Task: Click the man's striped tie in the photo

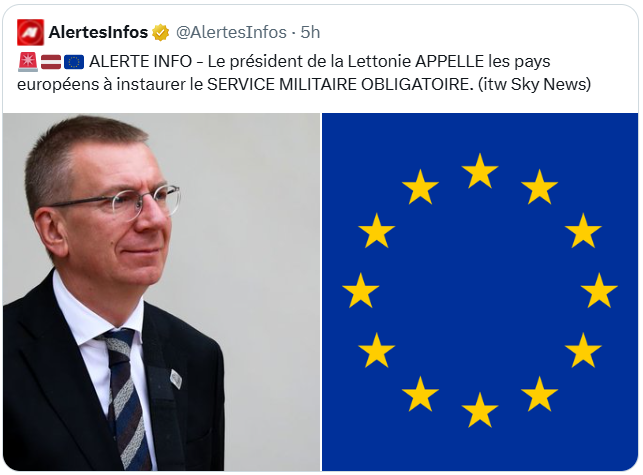Action: [126, 398]
